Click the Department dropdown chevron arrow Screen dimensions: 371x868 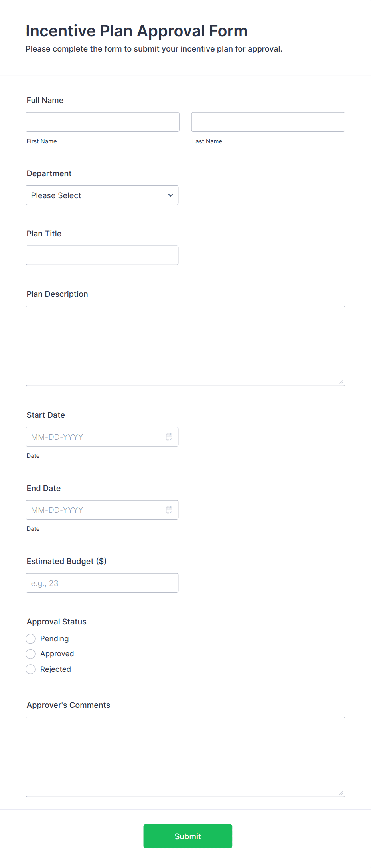[171, 195]
